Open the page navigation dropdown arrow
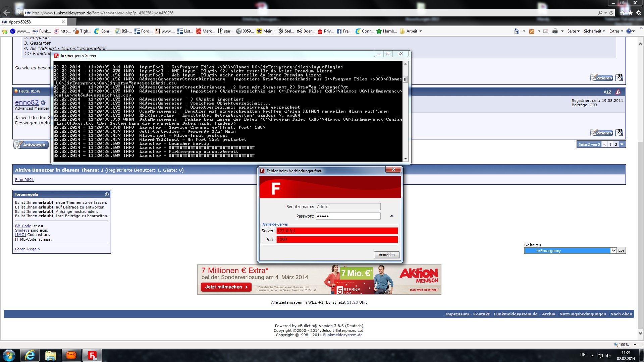Image resolution: width=644 pixels, height=362 pixels. click(622, 144)
